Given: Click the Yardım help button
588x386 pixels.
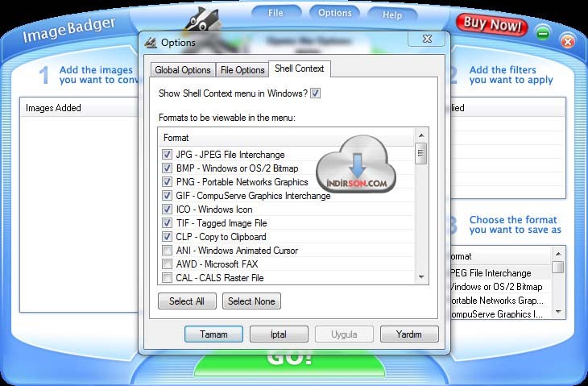Looking at the screenshot, I should click(408, 334).
